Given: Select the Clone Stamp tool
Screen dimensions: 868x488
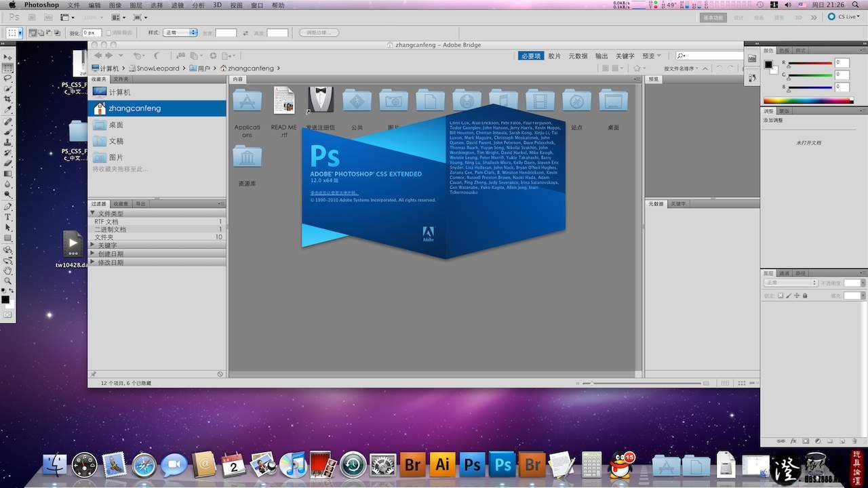Looking at the screenshot, I should click(x=8, y=142).
